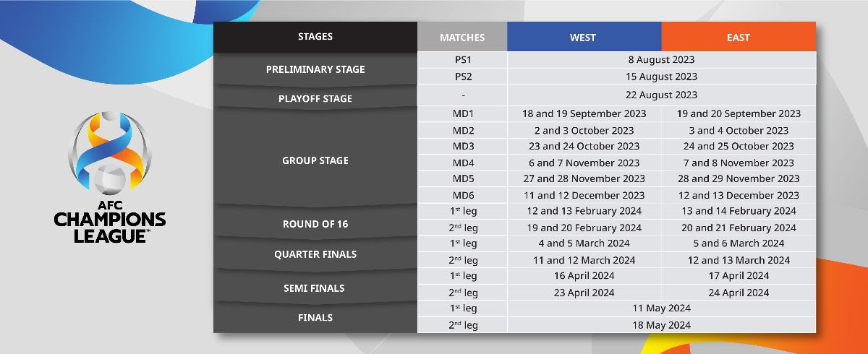Screen dimensions: 868x354
Task: Click West MD3 date 23 and 24 October
Action: pyautogui.click(x=584, y=146)
